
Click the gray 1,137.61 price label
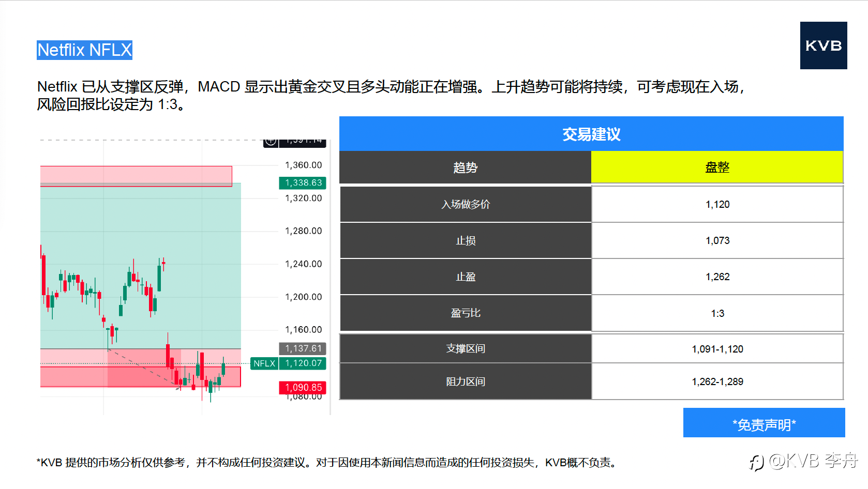pyautogui.click(x=303, y=349)
